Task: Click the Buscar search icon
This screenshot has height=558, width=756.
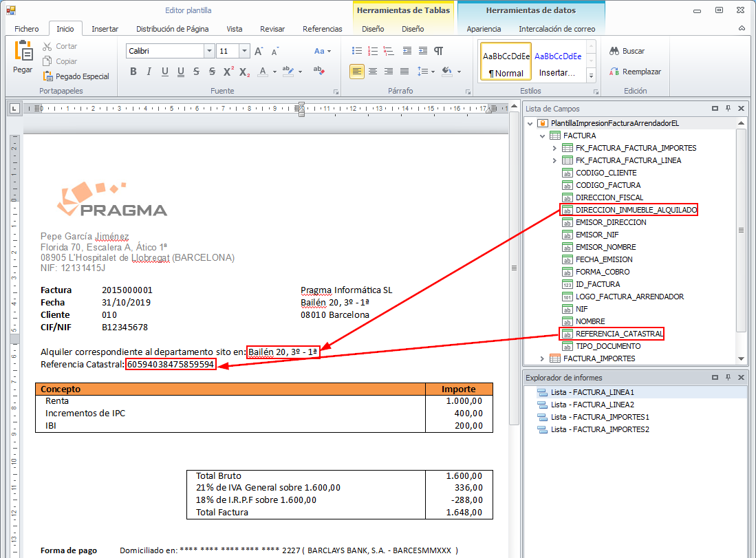Action: 614,51
